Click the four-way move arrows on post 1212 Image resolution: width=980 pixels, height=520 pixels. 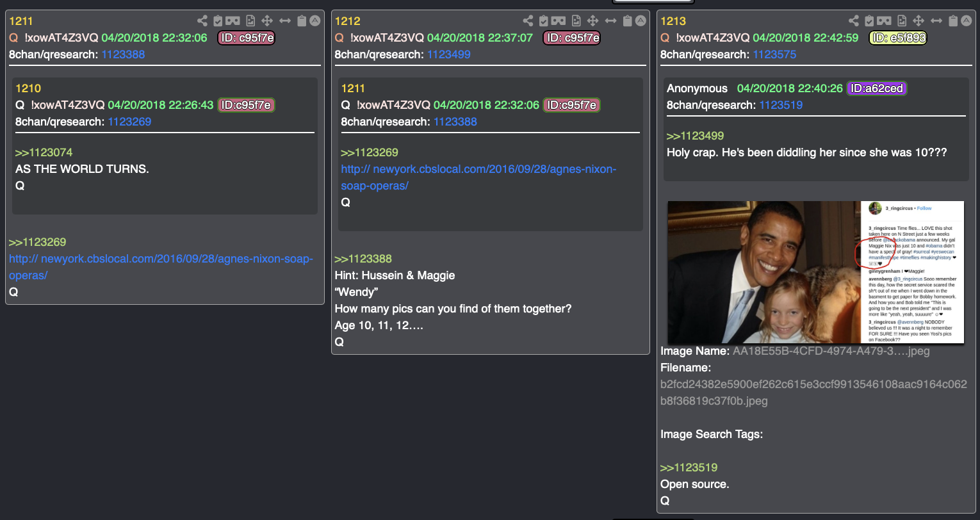click(x=593, y=20)
